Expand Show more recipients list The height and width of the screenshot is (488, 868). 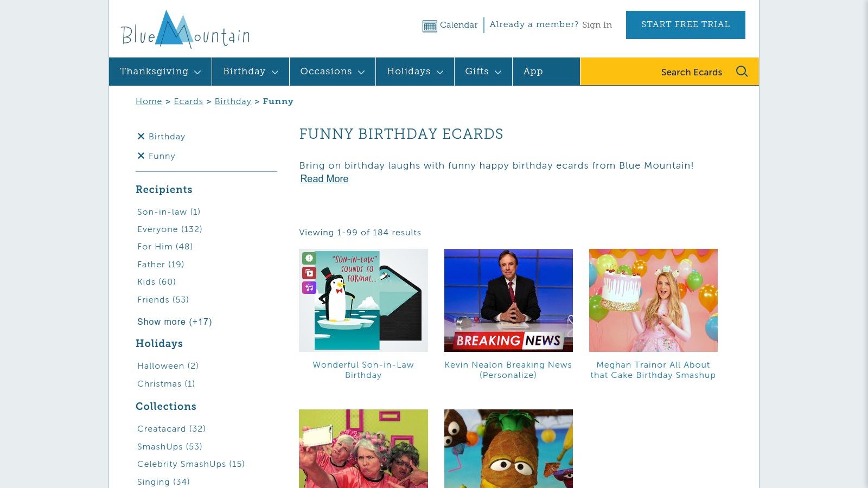[174, 322]
